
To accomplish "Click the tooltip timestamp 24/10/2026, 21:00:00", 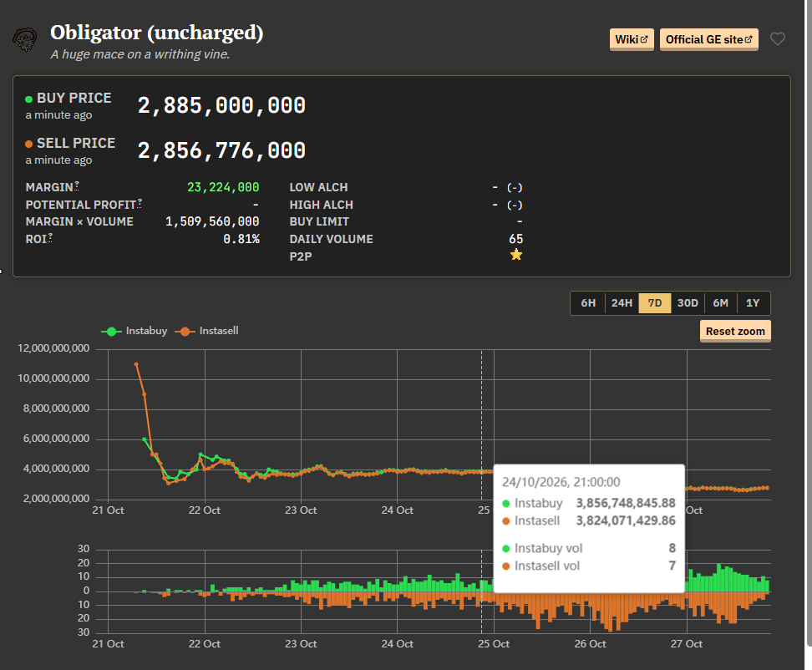I will [561, 482].
